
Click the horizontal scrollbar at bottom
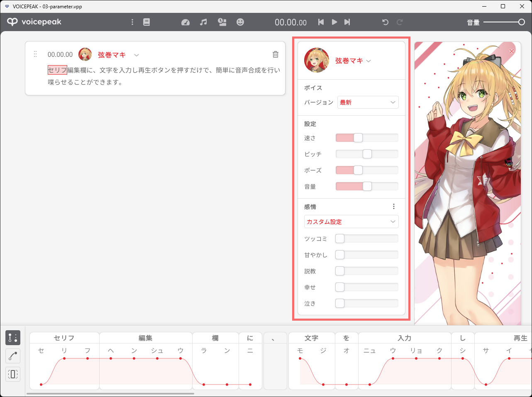coord(110,394)
